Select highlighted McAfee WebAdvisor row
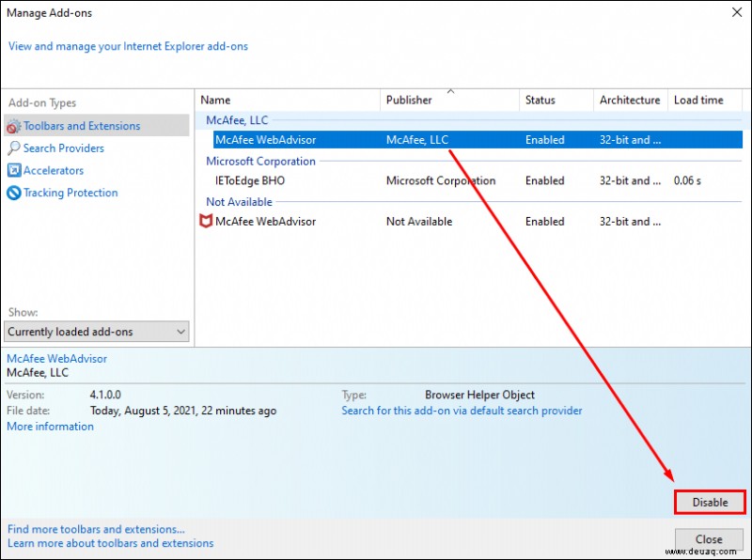The image size is (752, 560). [478, 139]
